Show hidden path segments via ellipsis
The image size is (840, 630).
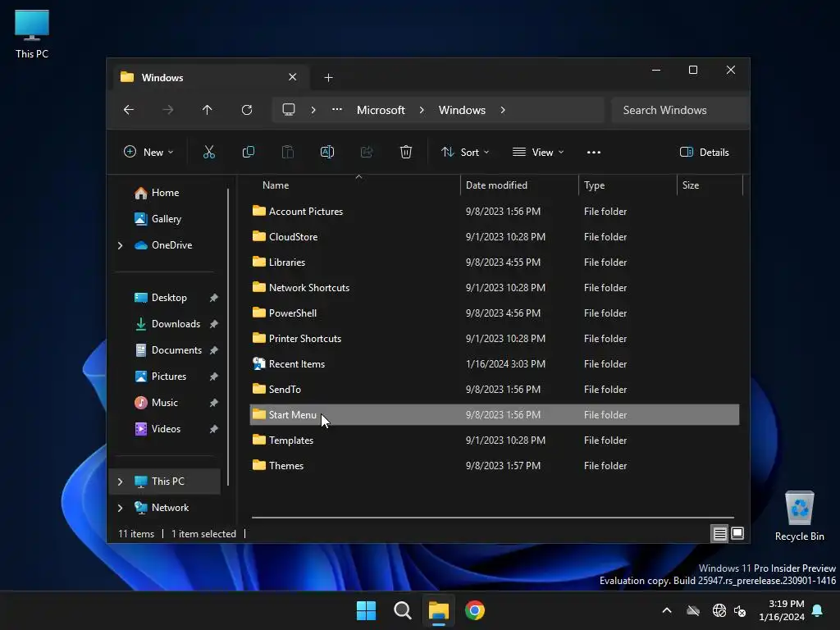(x=337, y=110)
